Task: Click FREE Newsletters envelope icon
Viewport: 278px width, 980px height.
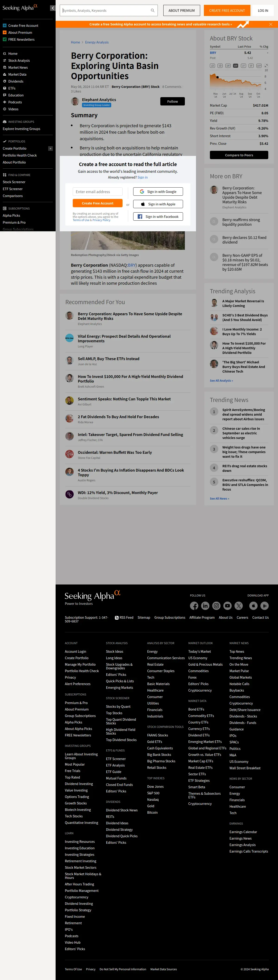Action: click(x=5, y=40)
